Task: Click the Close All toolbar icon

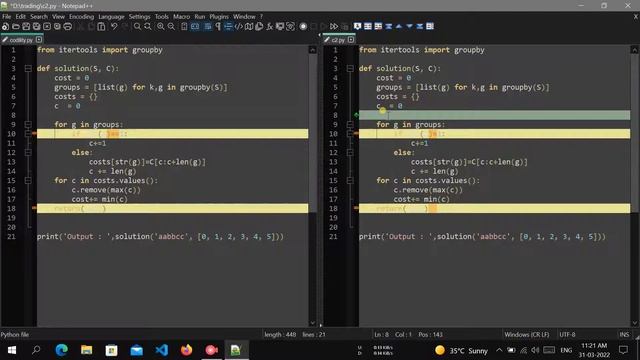Action: pos(57,27)
